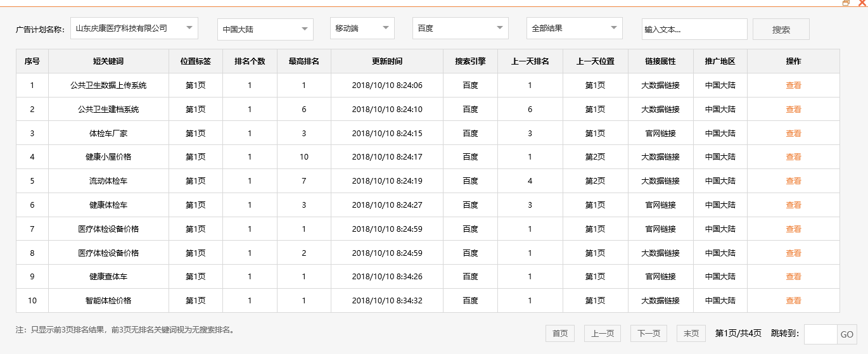Viewport: 868px width, 354px height.
Task: Click timestamp 2018/10/10 8:24:15
Action: (x=387, y=134)
